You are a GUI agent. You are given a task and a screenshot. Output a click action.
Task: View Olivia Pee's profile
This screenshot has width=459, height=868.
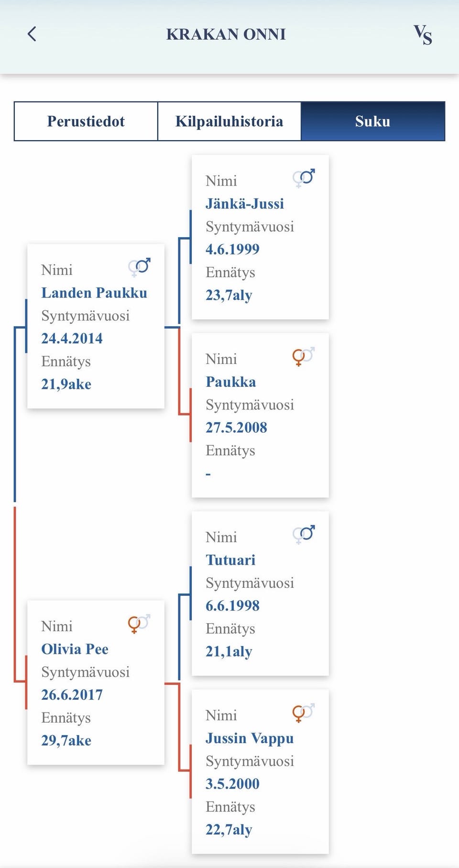pos(75,649)
